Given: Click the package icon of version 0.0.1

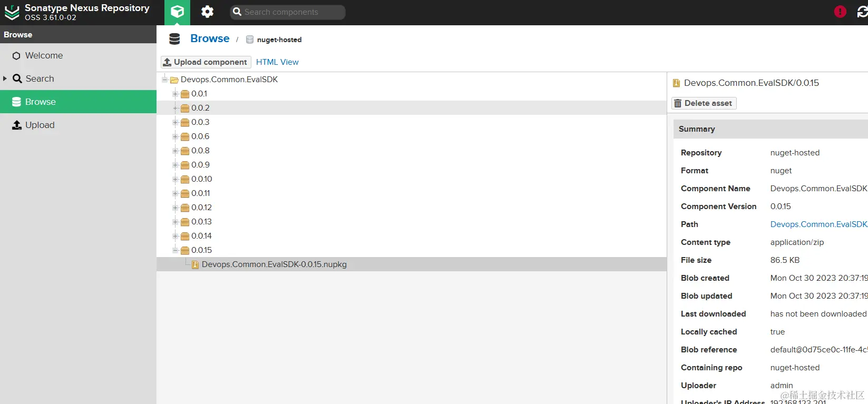Looking at the screenshot, I should tap(185, 94).
